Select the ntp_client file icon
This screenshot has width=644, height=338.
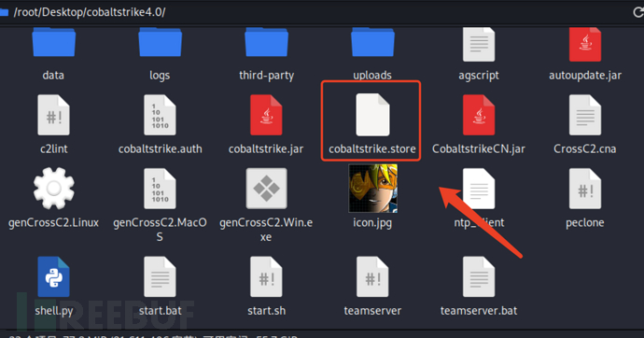point(479,189)
